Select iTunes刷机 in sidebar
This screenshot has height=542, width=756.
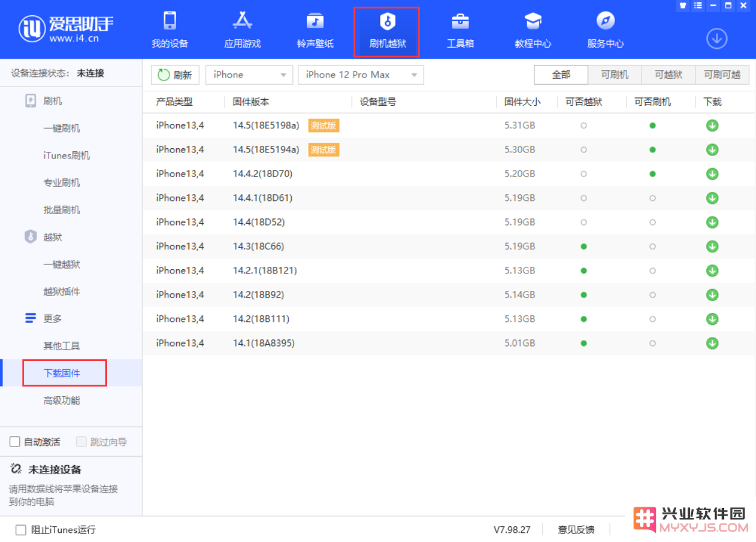[67, 155]
